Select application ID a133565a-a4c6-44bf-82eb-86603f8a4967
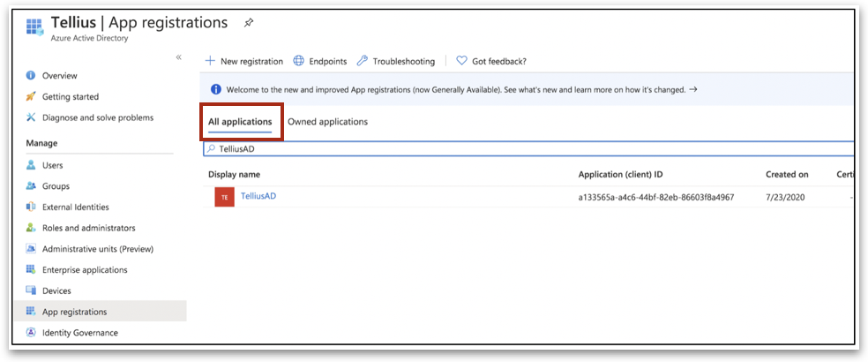The width and height of the screenshot is (868, 362). [656, 197]
